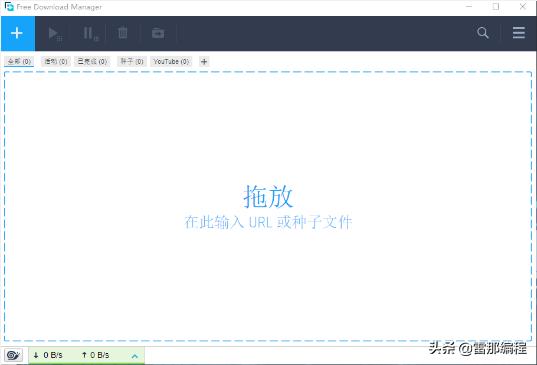This screenshot has width=537, height=365.
Task: Add a new tag with small plus button
Action: 204,62
